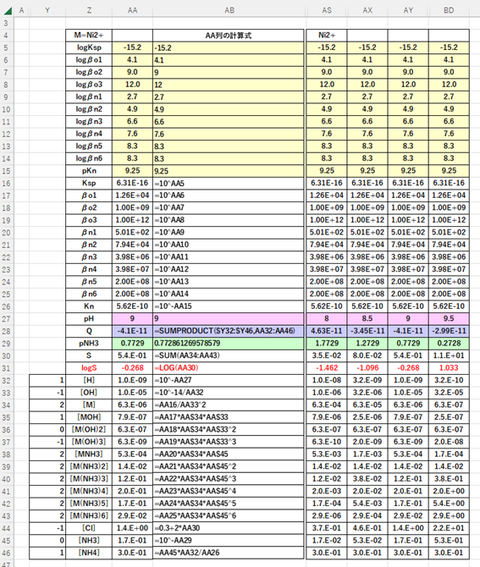Click the =0.3+2*AA30 formula cell

click(x=228, y=528)
